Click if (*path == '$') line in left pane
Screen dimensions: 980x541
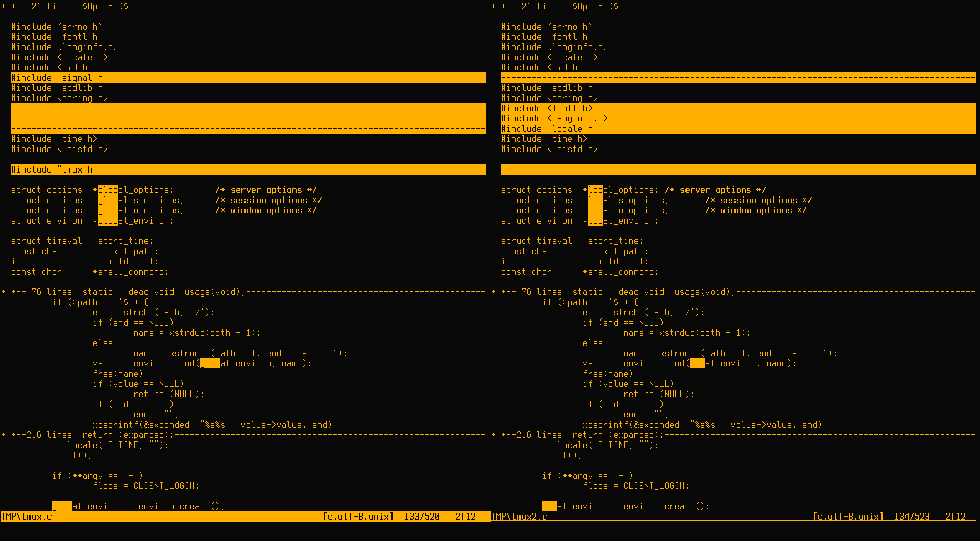[x=101, y=302]
